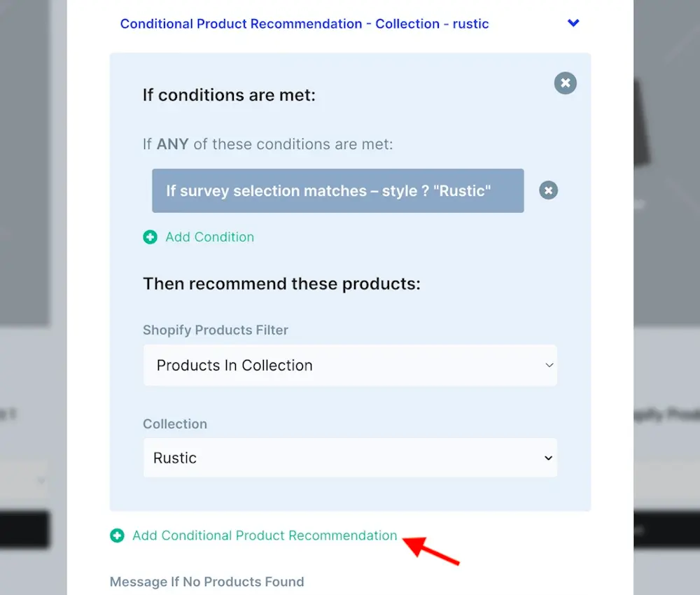Screen dimensions: 700x595
Task: Click "Add Conditional Product Recommendation" link text
Action: pyautogui.click(x=265, y=535)
